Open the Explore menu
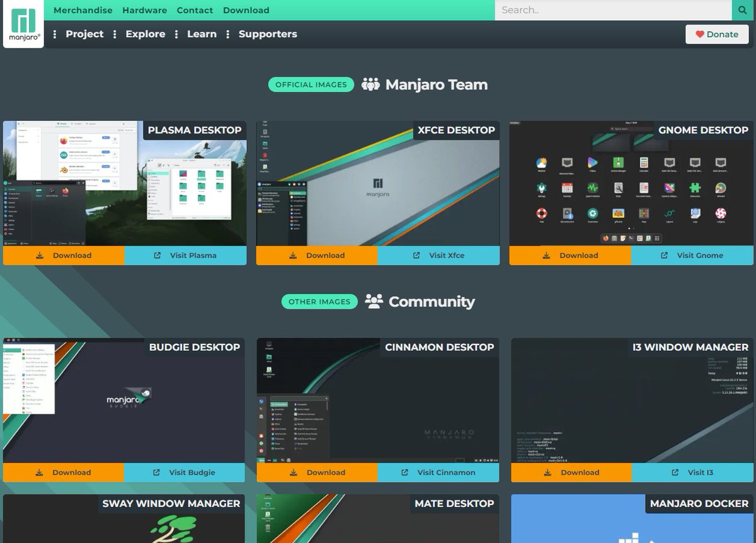The height and width of the screenshot is (543, 756). [146, 34]
